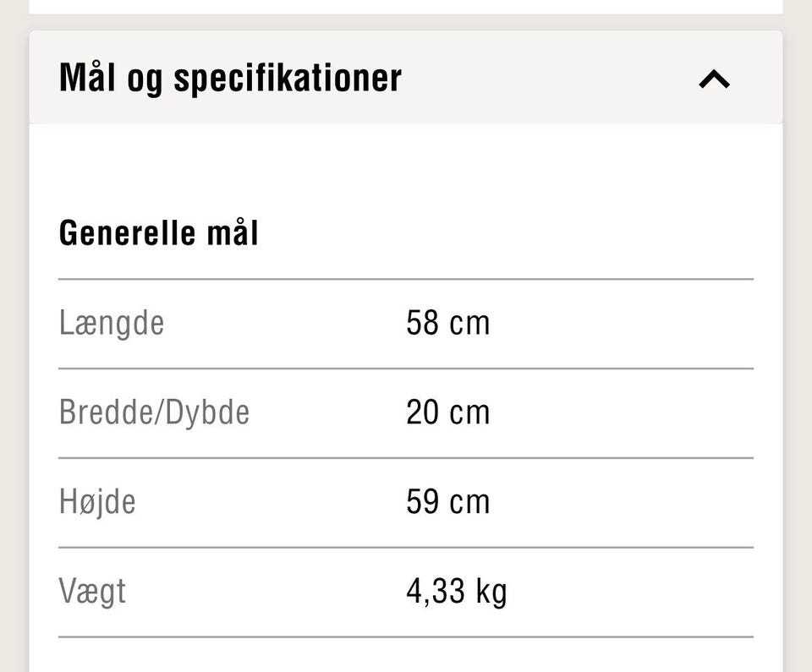Click the Højde specification row
This screenshot has width=812, height=672.
406,502
